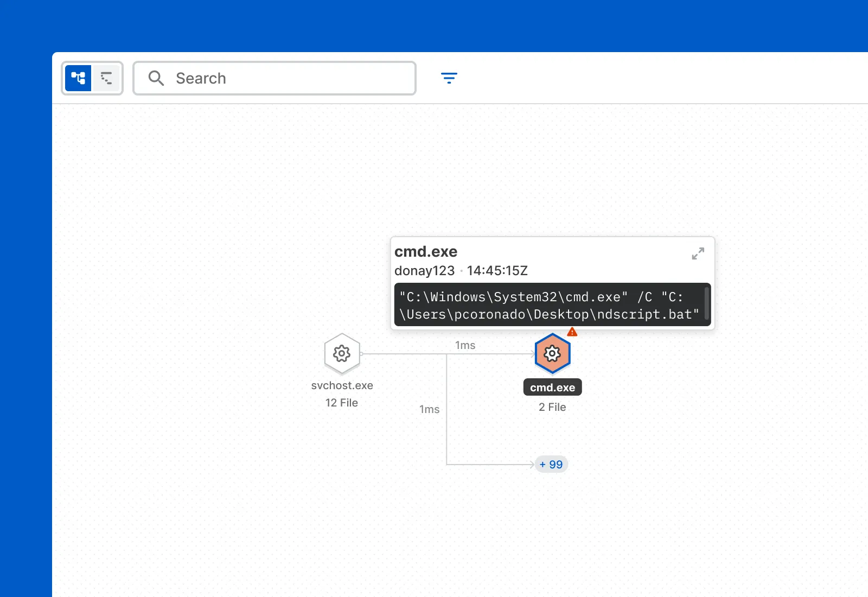Click the cmd.exe node name label
The height and width of the screenshot is (597, 868).
(552, 387)
